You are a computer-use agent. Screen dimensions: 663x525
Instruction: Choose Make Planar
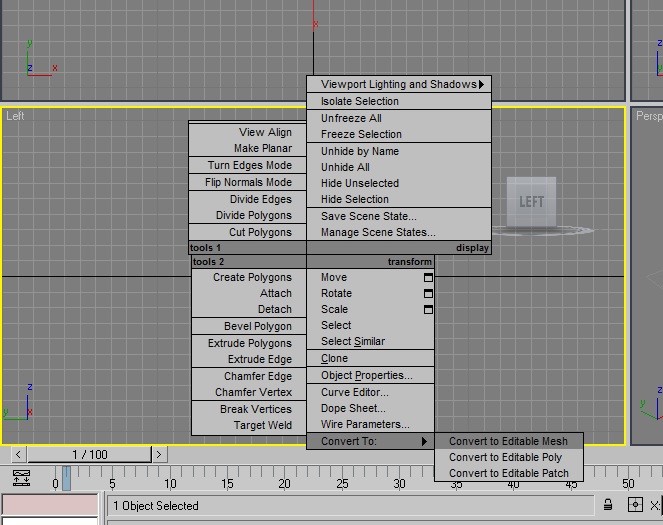[x=248, y=148]
